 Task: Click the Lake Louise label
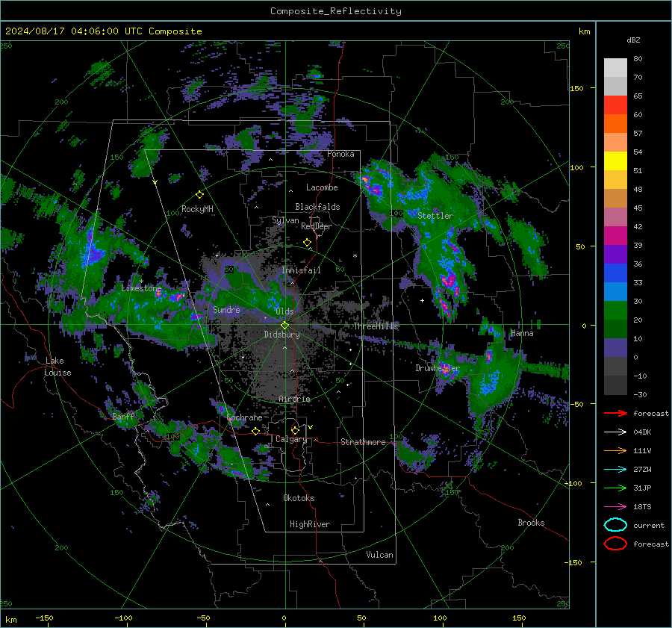pos(57,367)
